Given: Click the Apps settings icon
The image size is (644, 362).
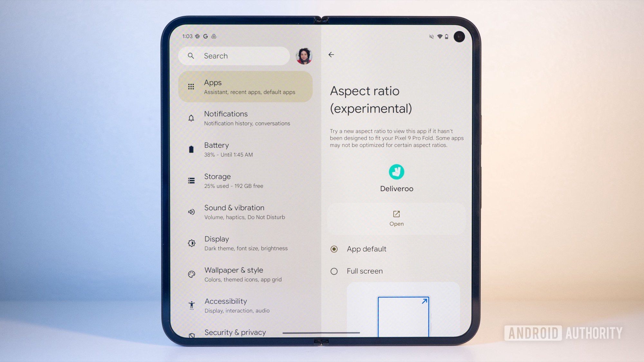Looking at the screenshot, I should (x=190, y=87).
